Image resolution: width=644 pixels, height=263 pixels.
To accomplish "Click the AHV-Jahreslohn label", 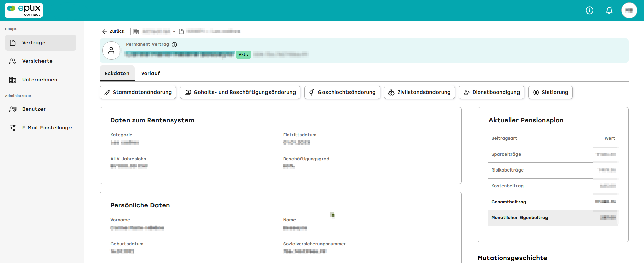I will click(128, 159).
